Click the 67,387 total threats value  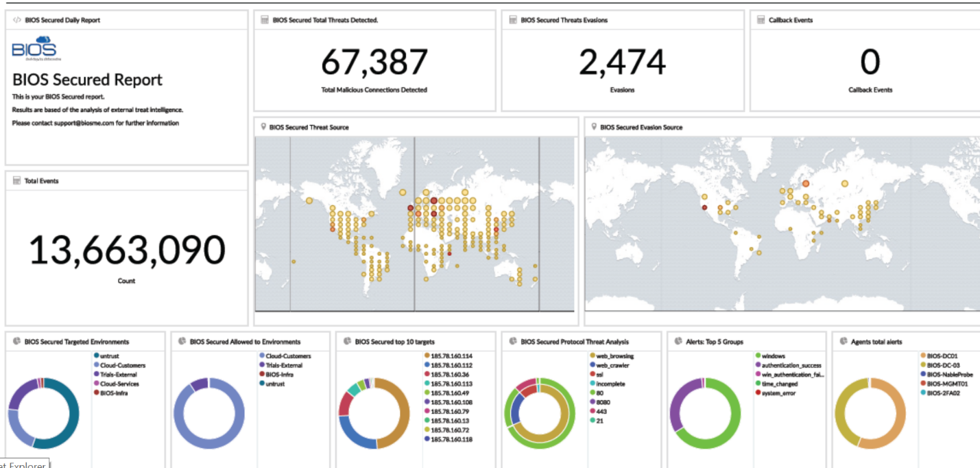pos(374,62)
